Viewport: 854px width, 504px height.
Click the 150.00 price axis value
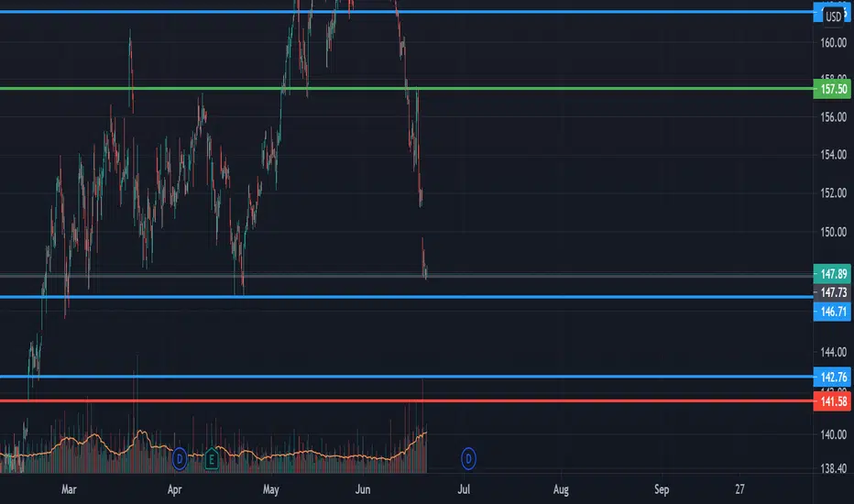833,232
